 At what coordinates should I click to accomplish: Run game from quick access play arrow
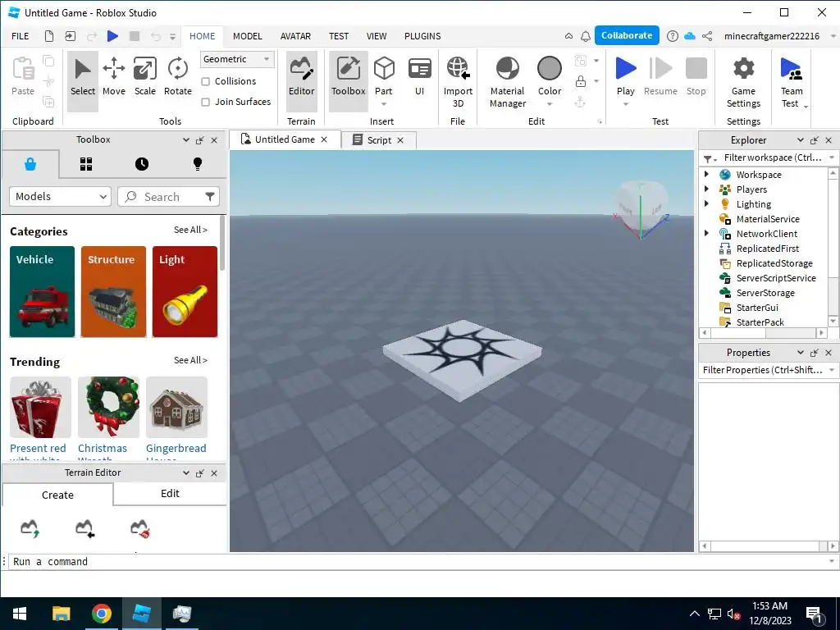pyautogui.click(x=112, y=36)
